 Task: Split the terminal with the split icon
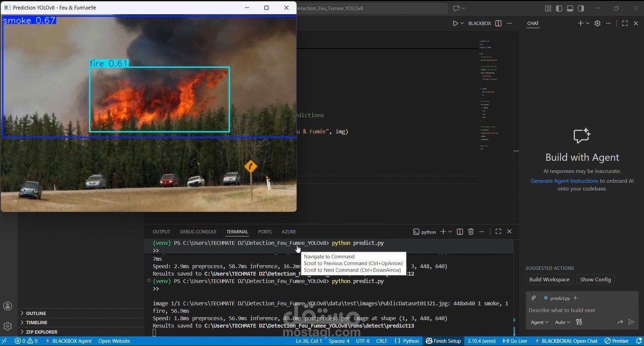point(459,232)
